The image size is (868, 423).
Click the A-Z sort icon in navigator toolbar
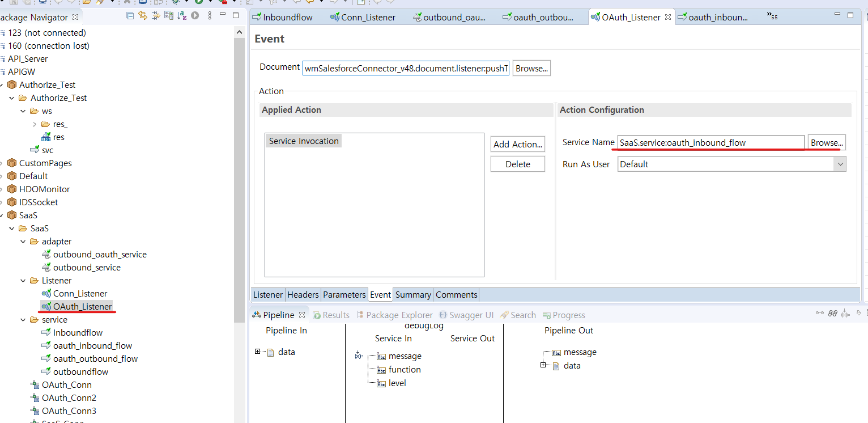coord(182,16)
